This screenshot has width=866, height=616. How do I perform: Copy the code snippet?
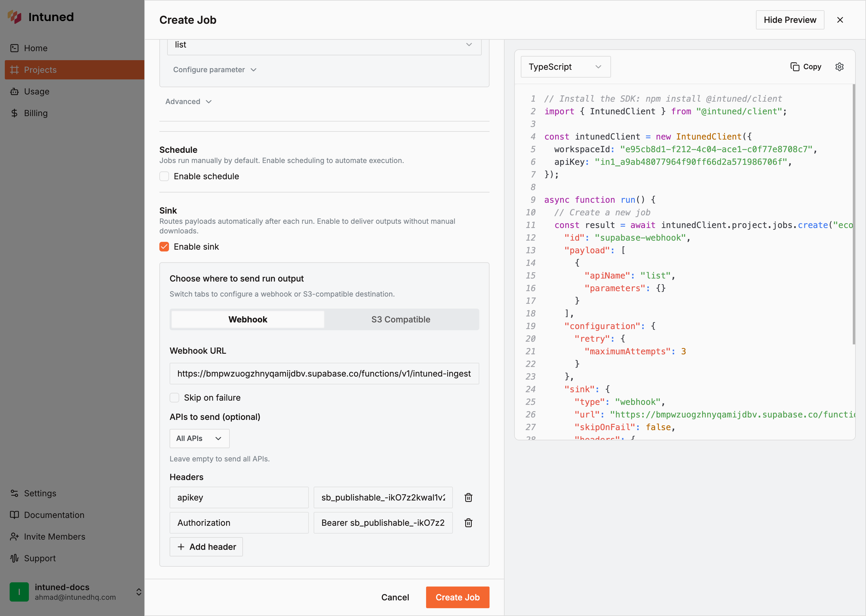(806, 67)
